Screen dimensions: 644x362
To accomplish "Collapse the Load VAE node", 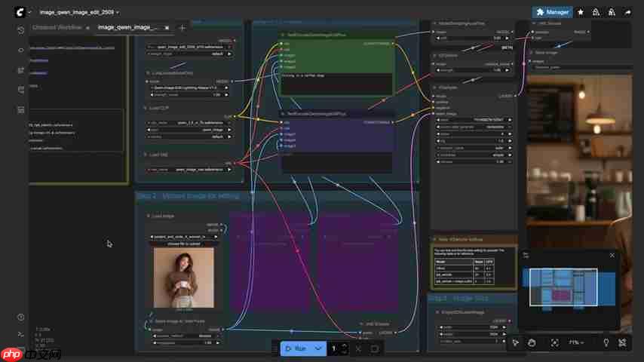I will coord(145,155).
